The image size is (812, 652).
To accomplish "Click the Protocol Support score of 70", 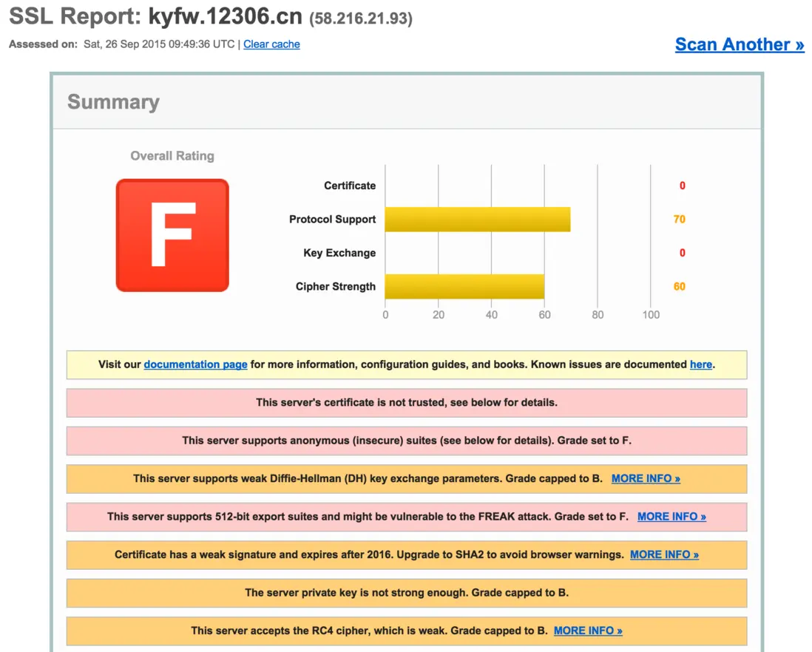I will [x=679, y=220].
